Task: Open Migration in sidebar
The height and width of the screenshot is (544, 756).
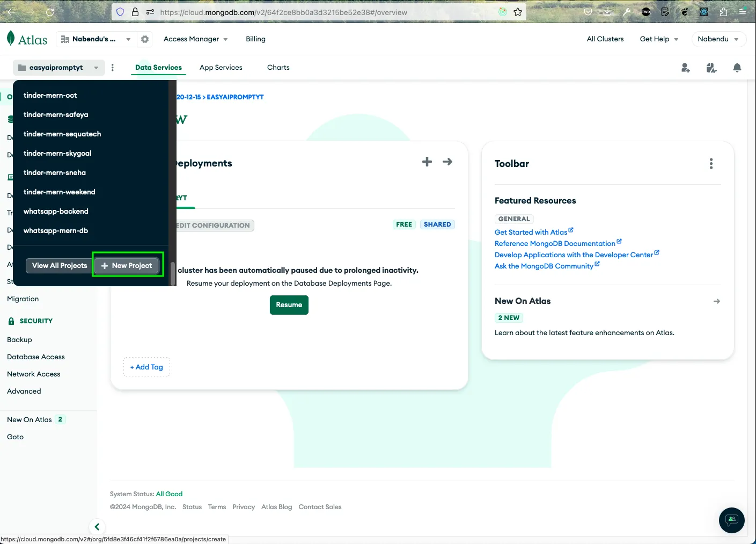Action: (x=23, y=299)
